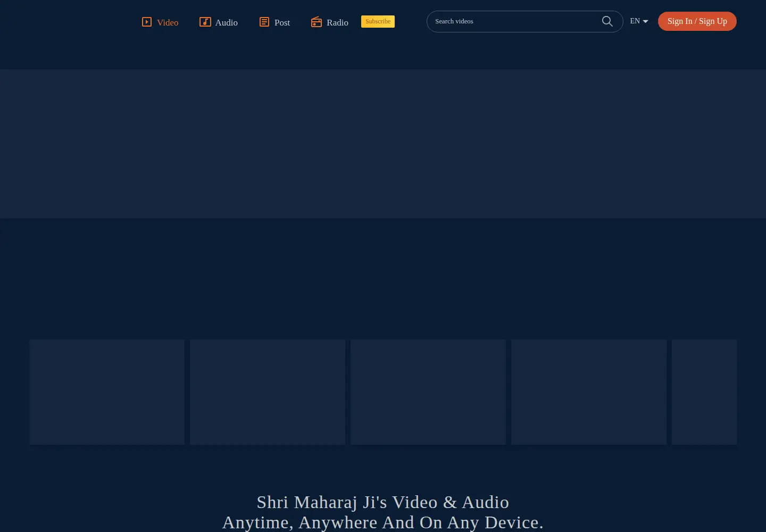Click the magnifying glass search icon
The image size is (766, 532).
tap(607, 21)
